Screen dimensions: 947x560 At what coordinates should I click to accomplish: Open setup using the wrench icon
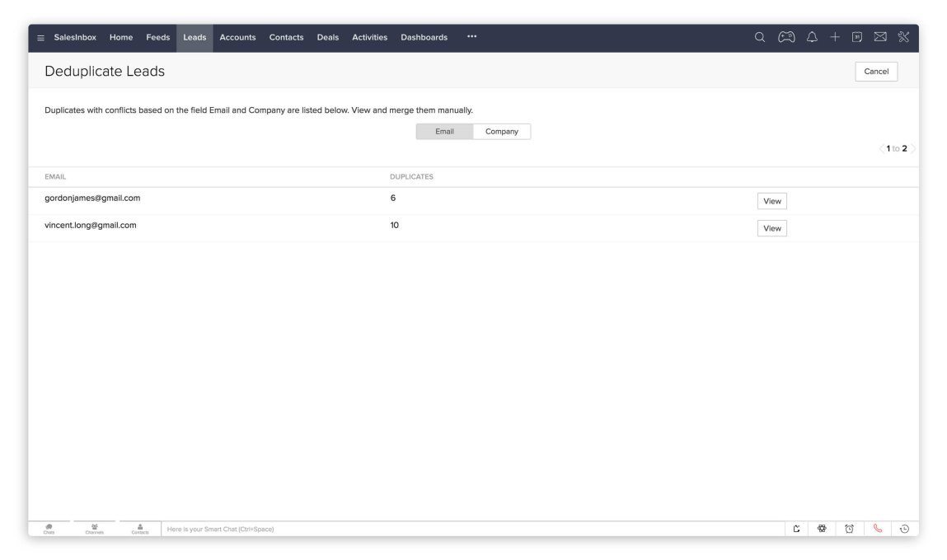click(903, 36)
